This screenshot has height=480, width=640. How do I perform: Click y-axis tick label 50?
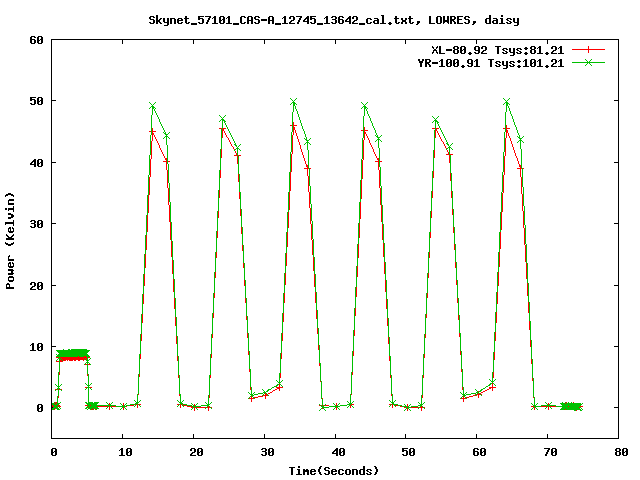[36, 101]
